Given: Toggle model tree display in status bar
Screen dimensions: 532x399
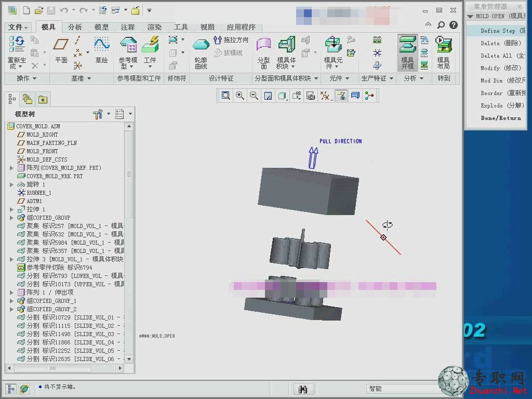Looking at the screenshot, I should tap(11, 389).
